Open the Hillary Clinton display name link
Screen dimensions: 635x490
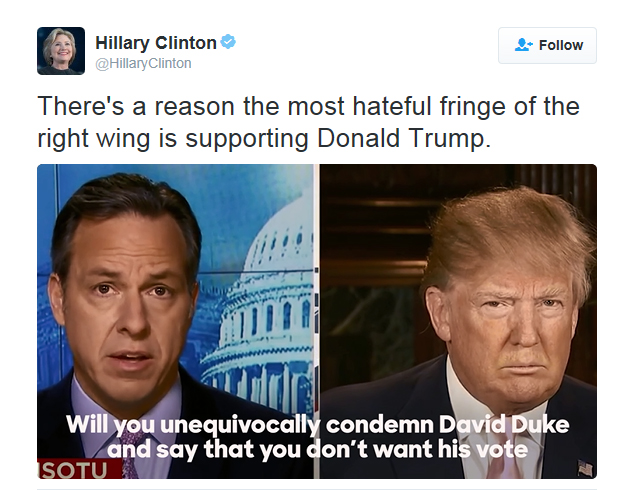(x=156, y=43)
